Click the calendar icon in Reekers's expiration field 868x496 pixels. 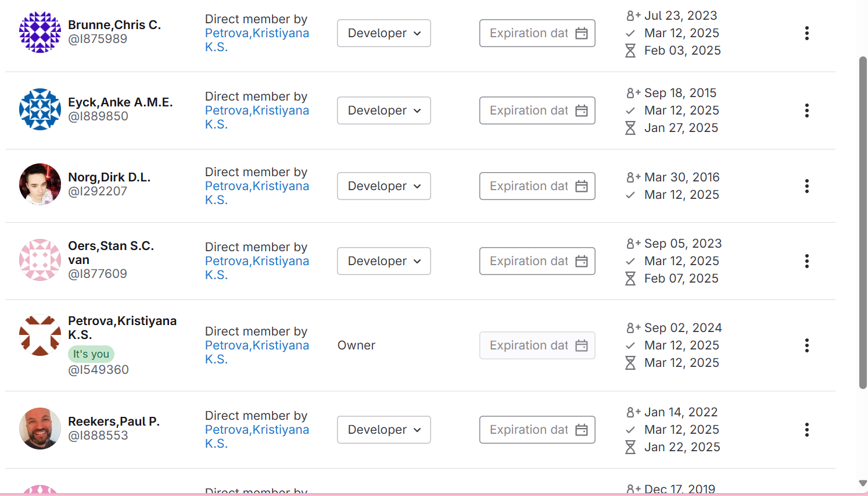coord(582,430)
